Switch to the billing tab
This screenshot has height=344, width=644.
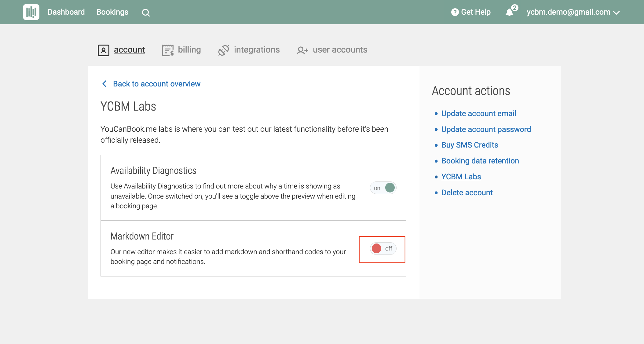pyautogui.click(x=189, y=50)
